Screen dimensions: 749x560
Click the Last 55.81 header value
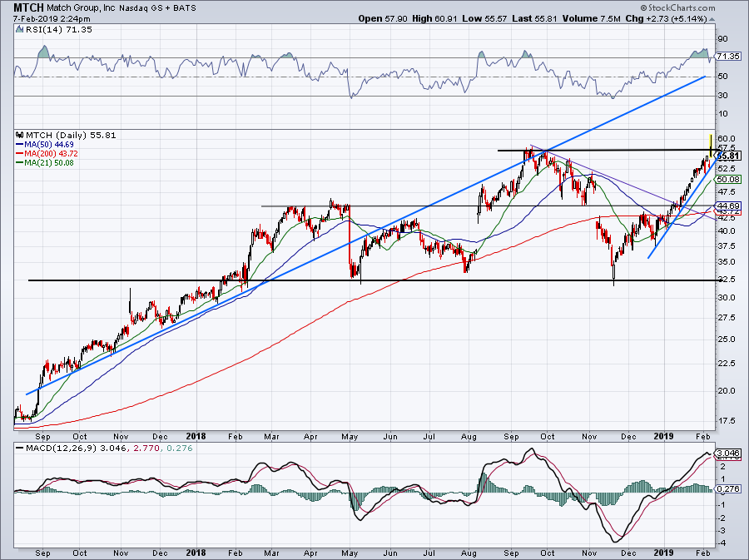point(534,18)
